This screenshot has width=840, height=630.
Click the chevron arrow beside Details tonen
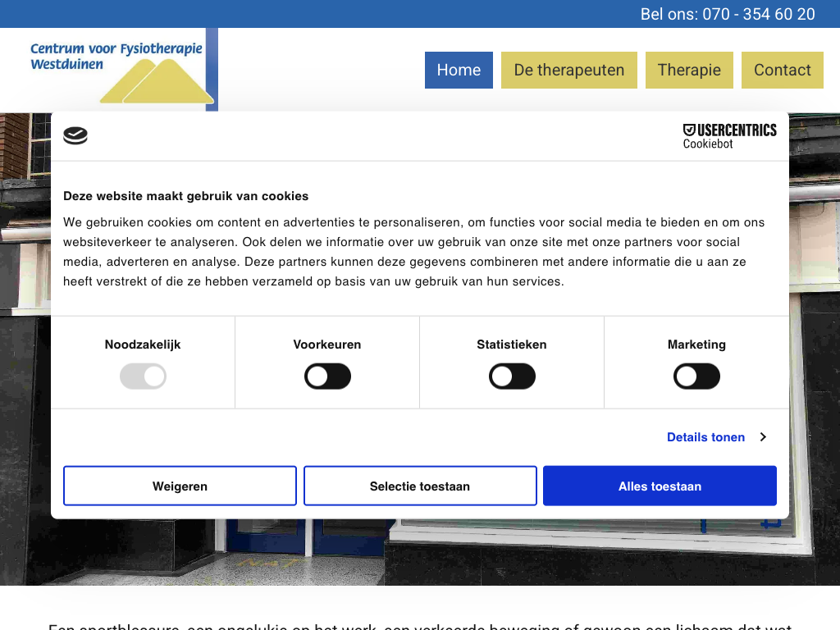click(x=763, y=437)
